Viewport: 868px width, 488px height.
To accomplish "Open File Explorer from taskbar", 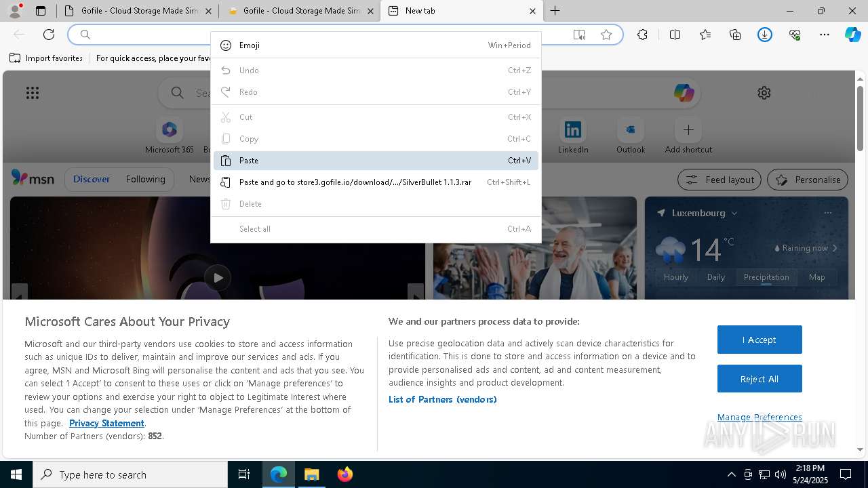I will click(312, 474).
